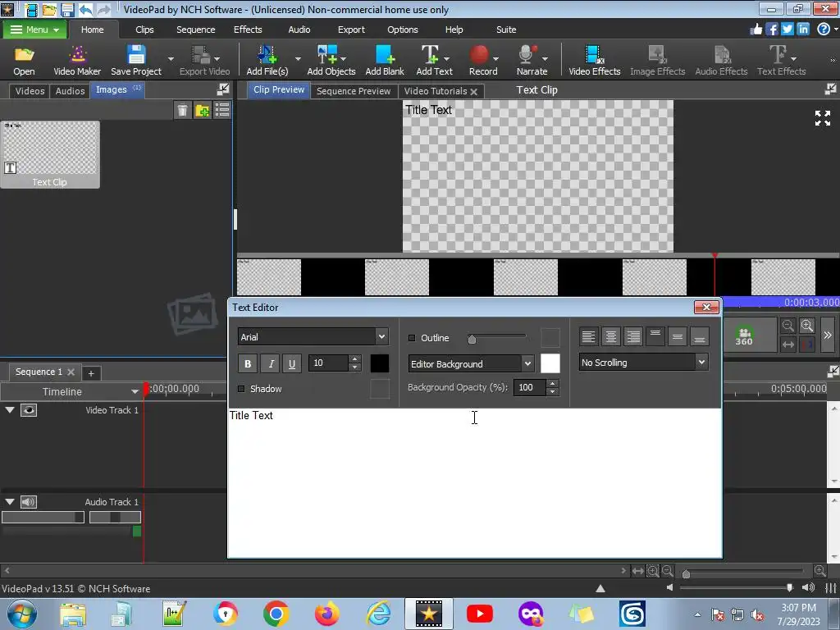840x630 pixels.
Task: Mute Audio Track 1 speaker icon
Action: [x=29, y=502]
